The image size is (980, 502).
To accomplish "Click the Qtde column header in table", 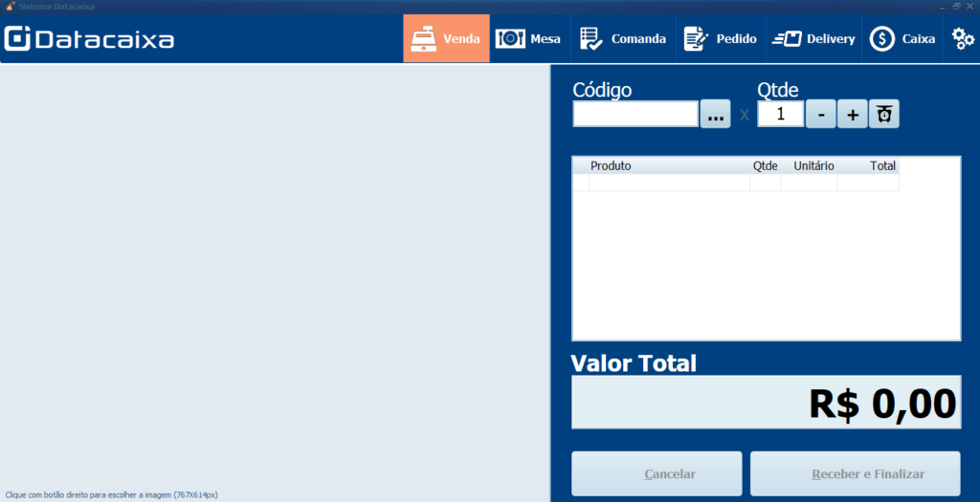I will 766,166.
